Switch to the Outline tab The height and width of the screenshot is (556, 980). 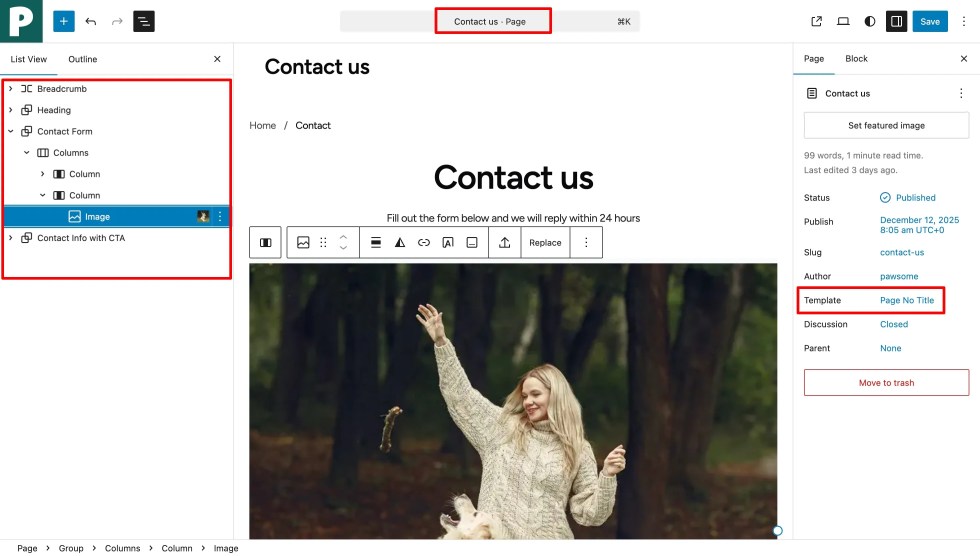[x=82, y=59]
